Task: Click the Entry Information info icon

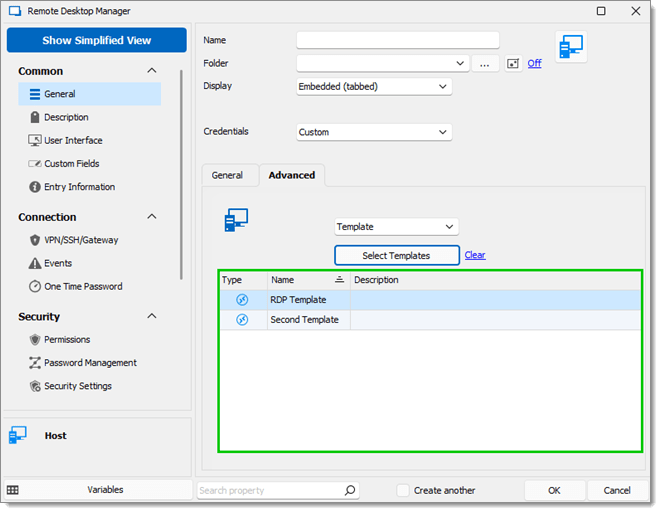Action: (35, 187)
